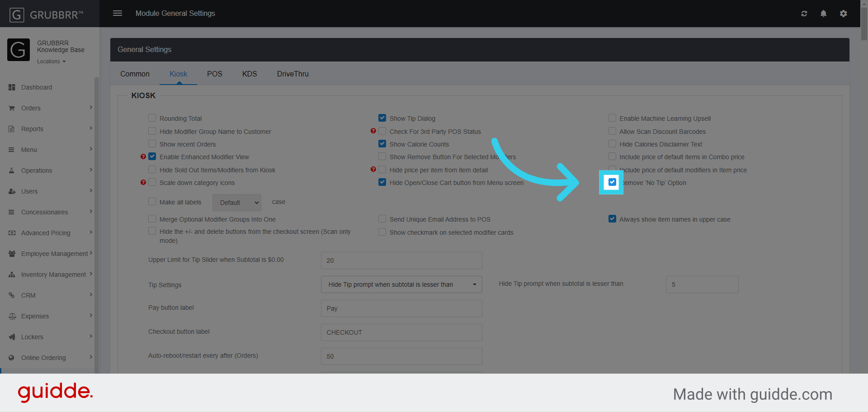Image resolution: width=868 pixels, height=412 pixels.
Task: Click the Checkout button label field
Action: [x=401, y=332]
